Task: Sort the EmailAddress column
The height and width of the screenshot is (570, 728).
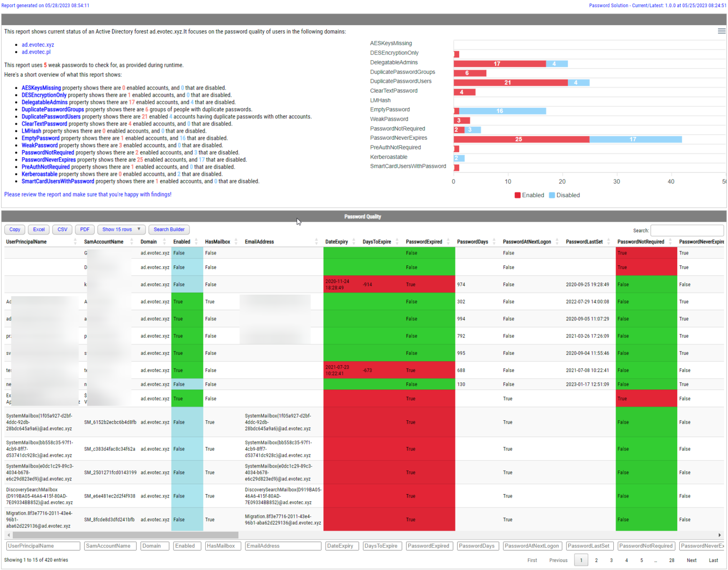Action: (x=317, y=241)
